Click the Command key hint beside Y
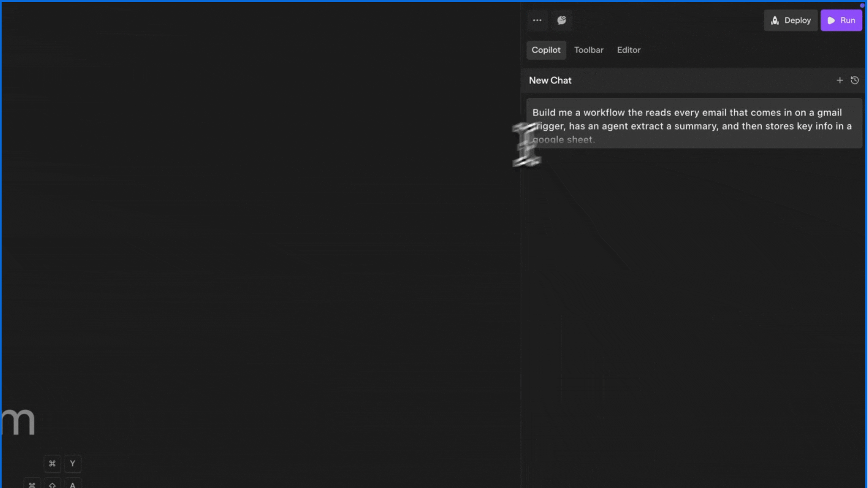The image size is (868, 488). click(52, 464)
